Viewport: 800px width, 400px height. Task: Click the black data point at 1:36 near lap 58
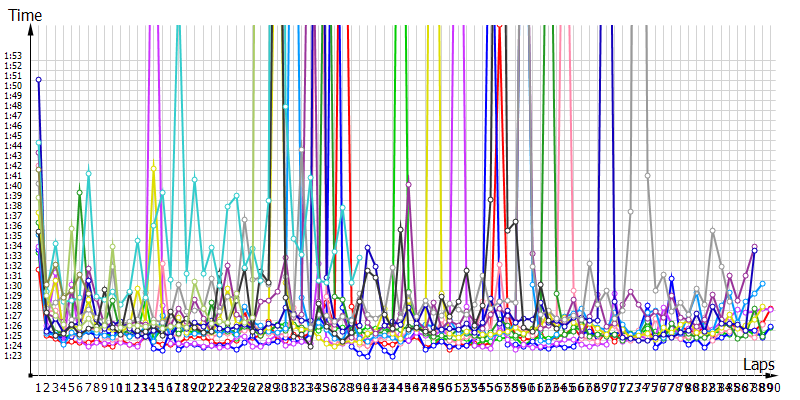tap(516, 221)
